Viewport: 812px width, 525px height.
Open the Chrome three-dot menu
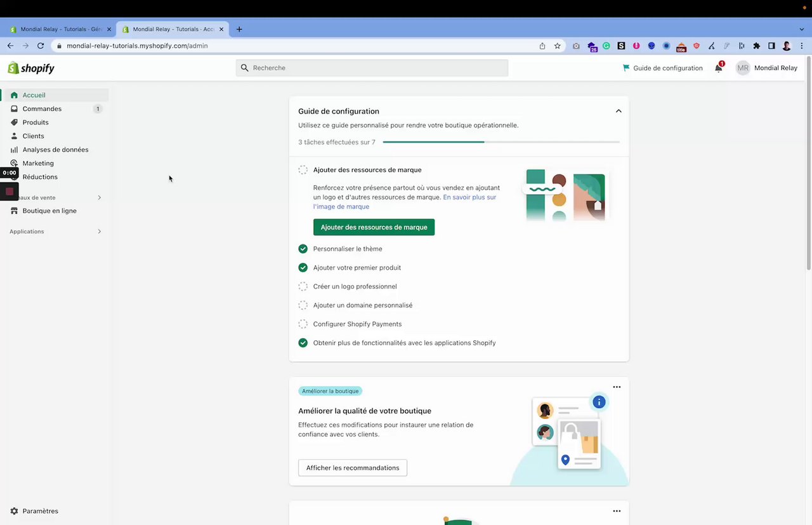pyautogui.click(x=802, y=46)
